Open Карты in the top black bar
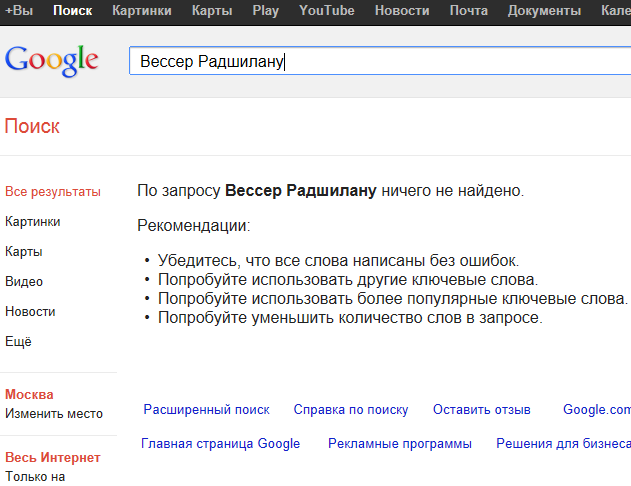Image resolution: width=631 pixels, height=486 pixels. point(212,10)
